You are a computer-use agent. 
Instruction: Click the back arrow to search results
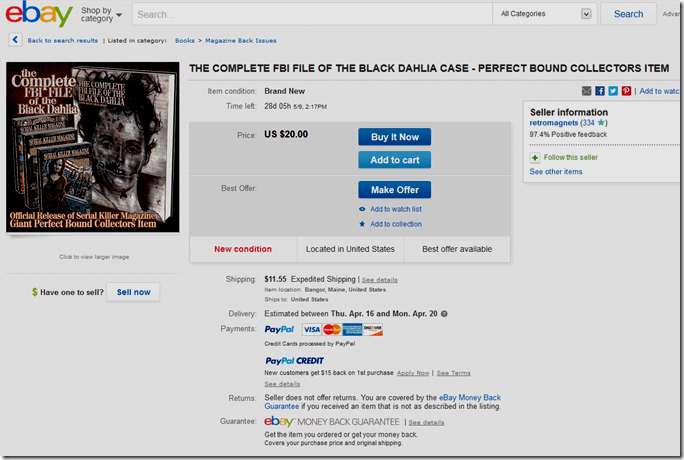(x=15, y=40)
